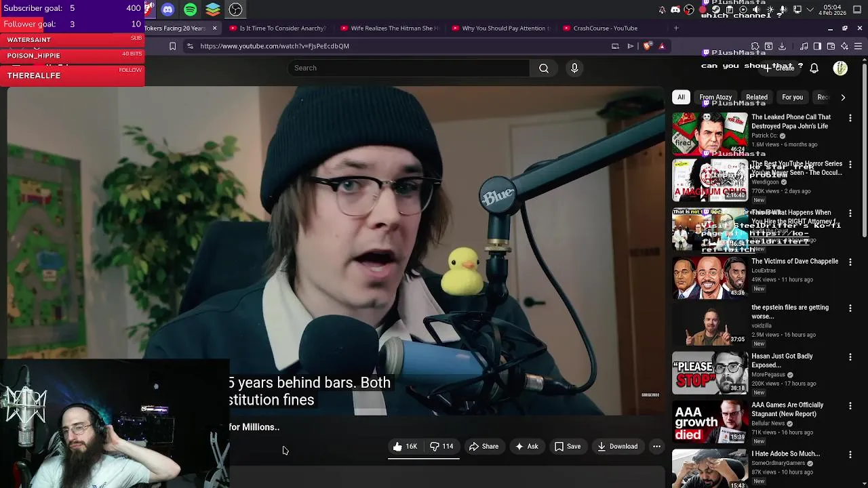Viewport: 868px width, 488px height.
Task: Open the browser hamburger menu
Action: (x=858, y=46)
